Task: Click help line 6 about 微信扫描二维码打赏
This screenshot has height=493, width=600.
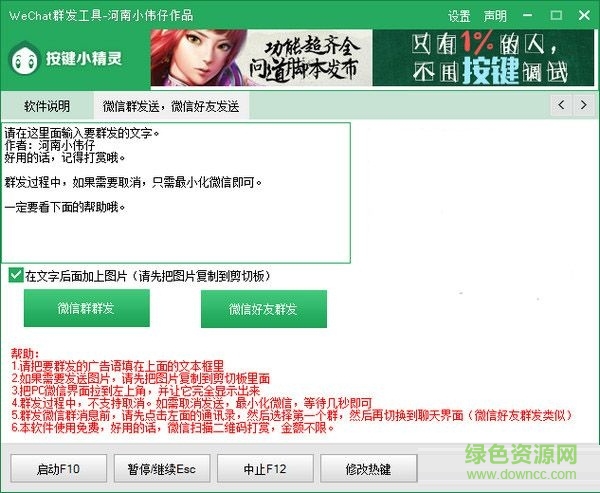Action: click(x=172, y=427)
